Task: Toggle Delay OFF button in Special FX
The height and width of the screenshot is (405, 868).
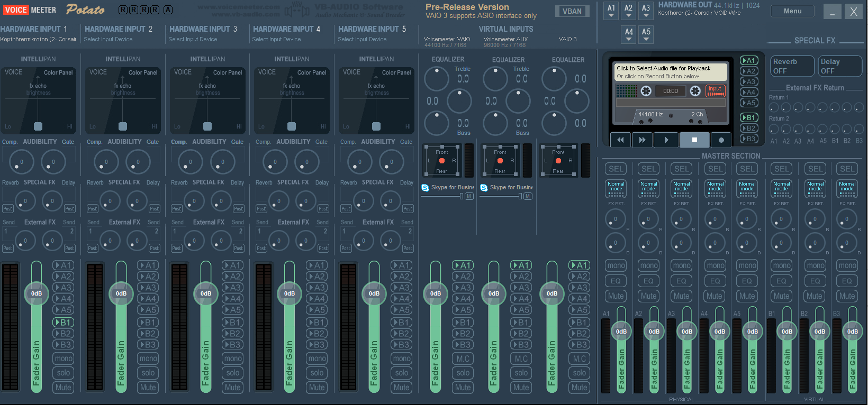Action: (x=840, y=66)
